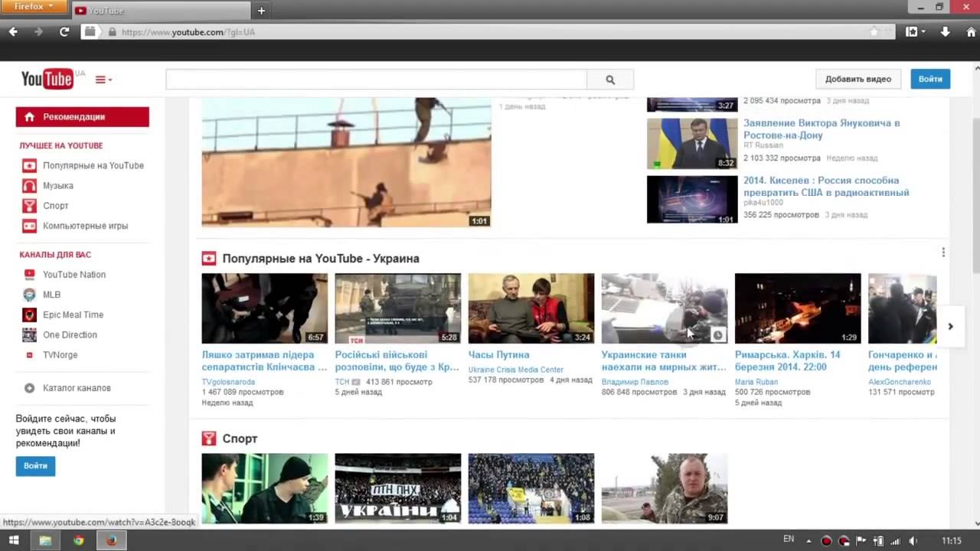
Task: Open a new browser tab
Action: point(261,11)
